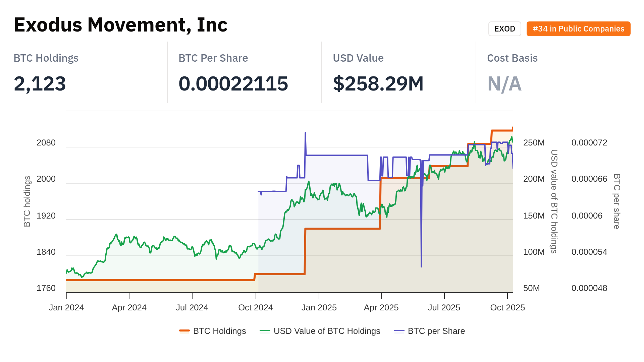Image resolution: width=644 pixels, height=362 pixels.
Task: Toggle USD Value of BTC Holdings legend
Action: click(327, 331)
